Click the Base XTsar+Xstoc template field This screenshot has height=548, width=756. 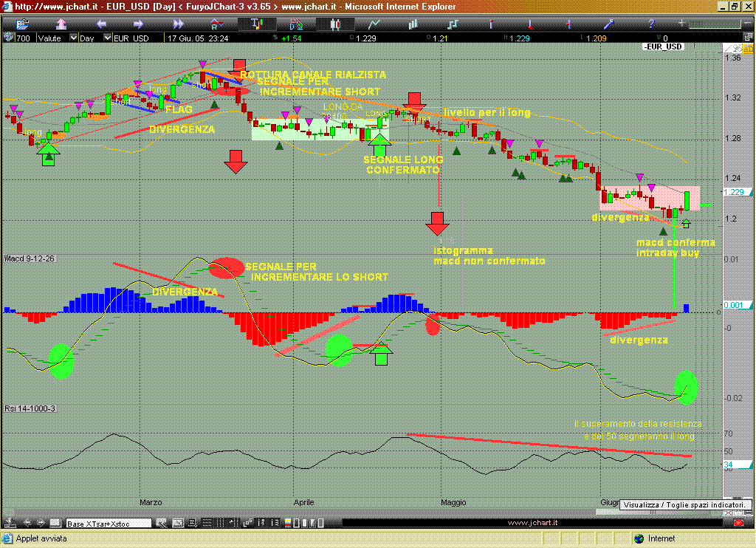pyautogui.click(x=108, y=523)
